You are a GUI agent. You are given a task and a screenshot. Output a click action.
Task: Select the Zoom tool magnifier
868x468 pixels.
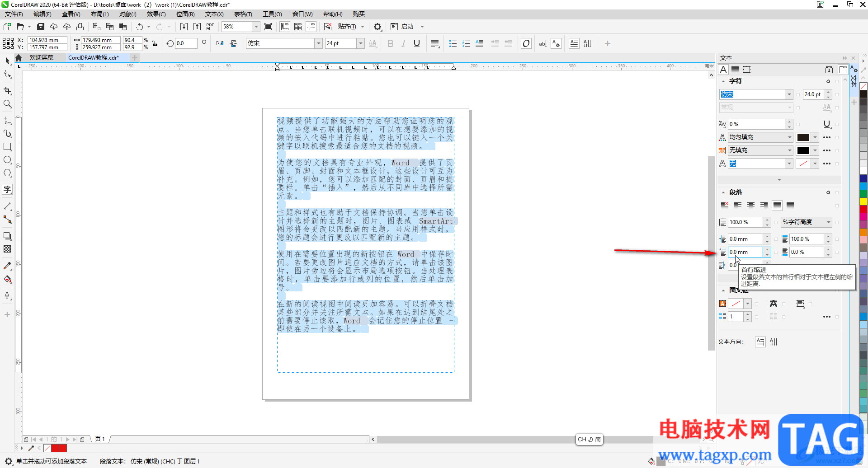tap(7, 104)
